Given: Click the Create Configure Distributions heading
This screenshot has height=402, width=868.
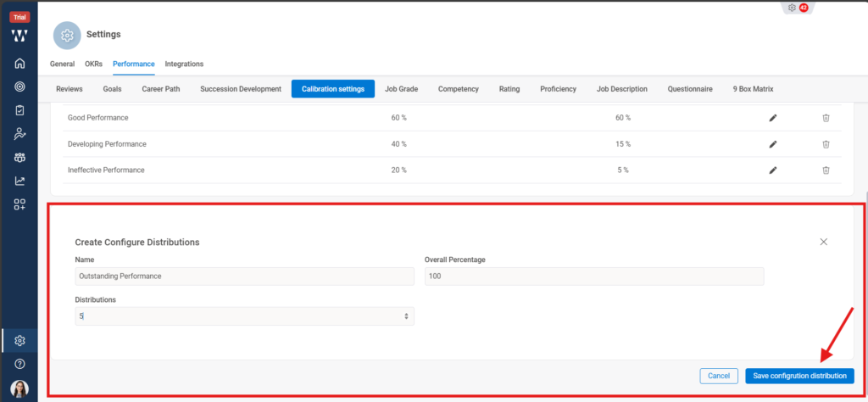Looking at the screenshot, I should point(136,242).
